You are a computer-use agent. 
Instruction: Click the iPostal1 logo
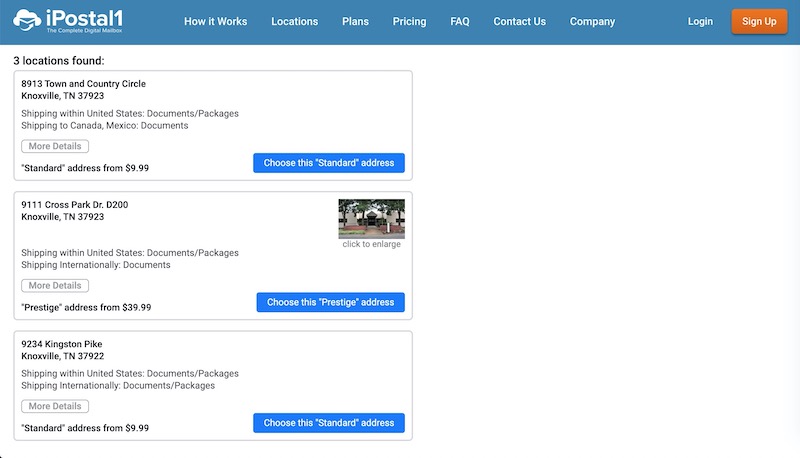click(68, 21)
